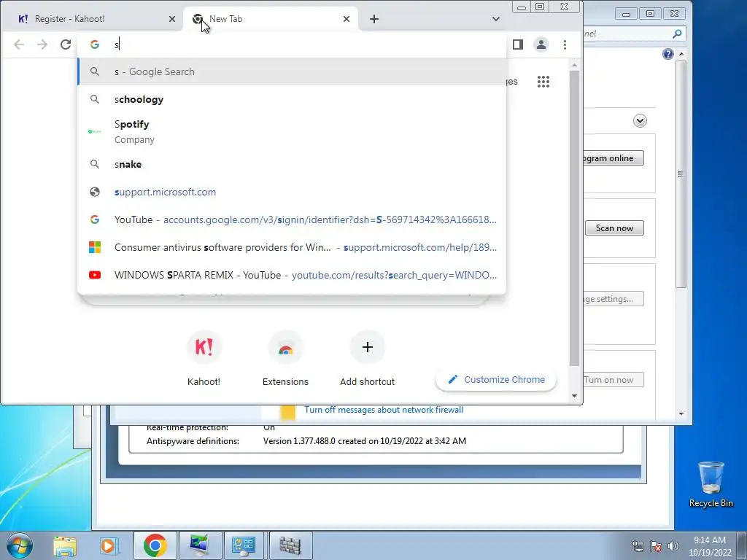
Task: Go forward with the Chrome forward arrow
Action: (x=42, y=44)
